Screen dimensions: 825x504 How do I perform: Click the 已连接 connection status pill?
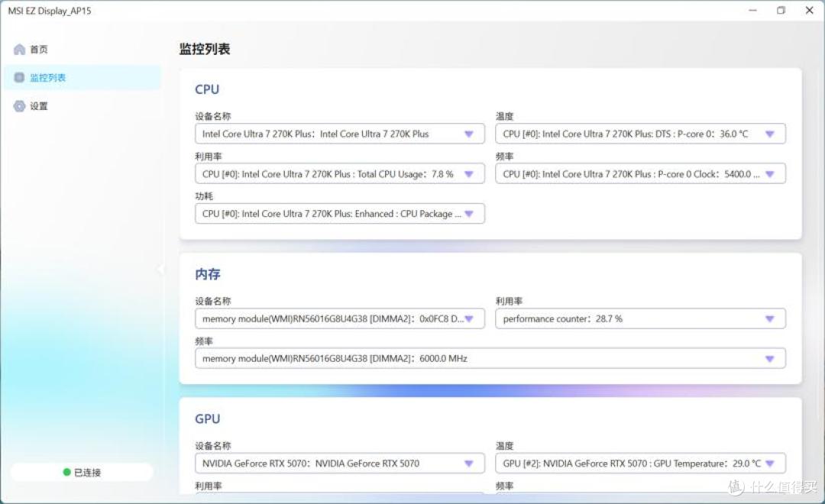82,472
